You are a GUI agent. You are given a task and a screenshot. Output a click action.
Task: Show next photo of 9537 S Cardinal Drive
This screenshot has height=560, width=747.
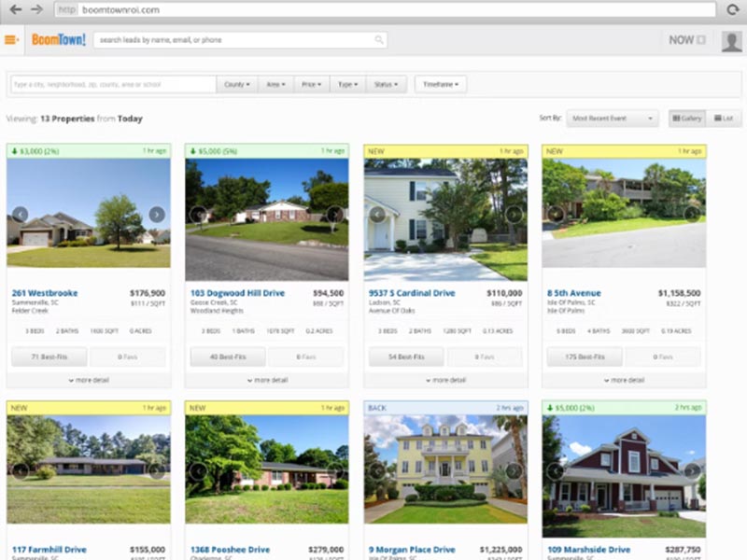coord(514,215)
